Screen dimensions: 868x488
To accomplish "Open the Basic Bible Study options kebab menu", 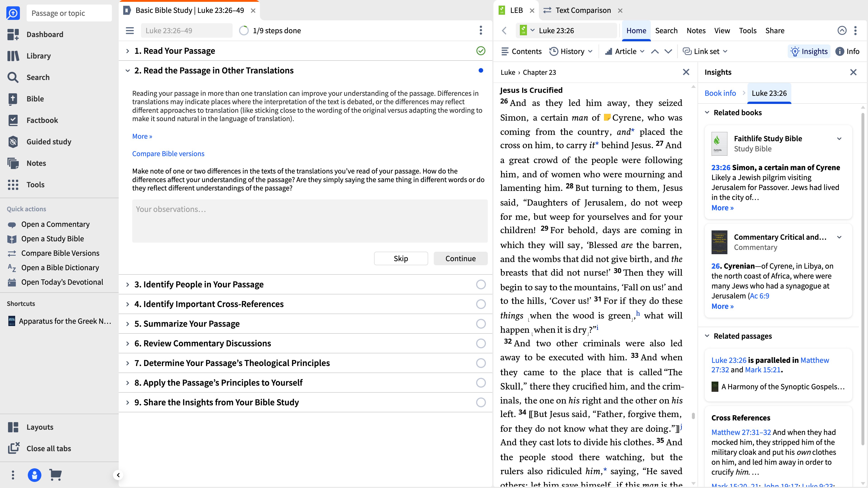I will (x=481, y=31).
